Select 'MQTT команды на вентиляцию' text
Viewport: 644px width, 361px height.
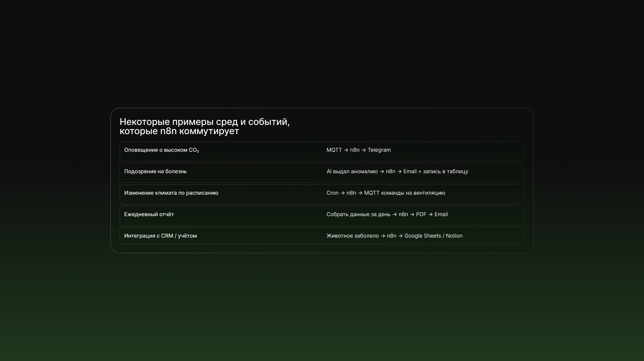tap(404, 193)
